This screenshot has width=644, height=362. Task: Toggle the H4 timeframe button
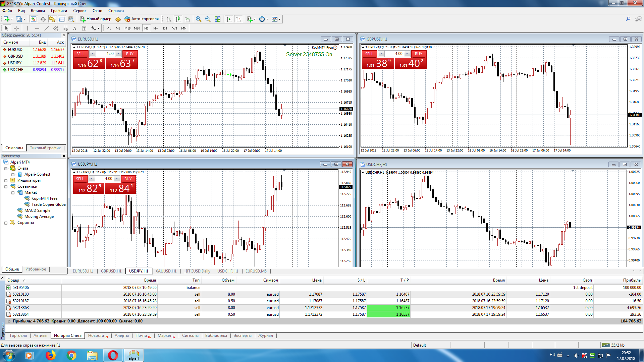[155, 28]
